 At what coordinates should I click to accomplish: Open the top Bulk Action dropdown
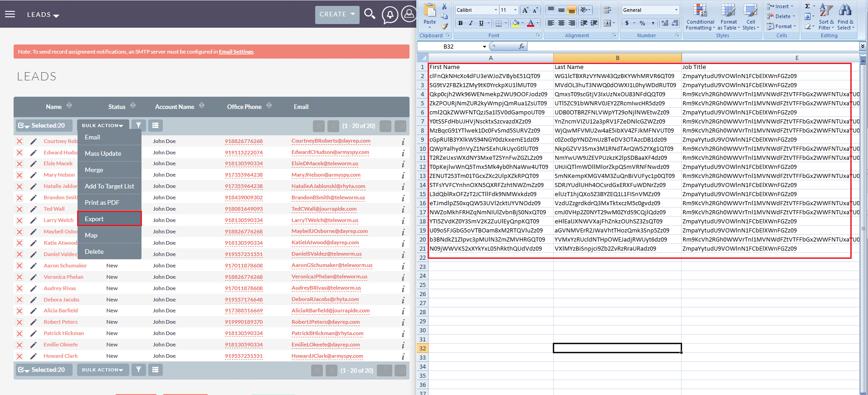(x=102, y=125)
